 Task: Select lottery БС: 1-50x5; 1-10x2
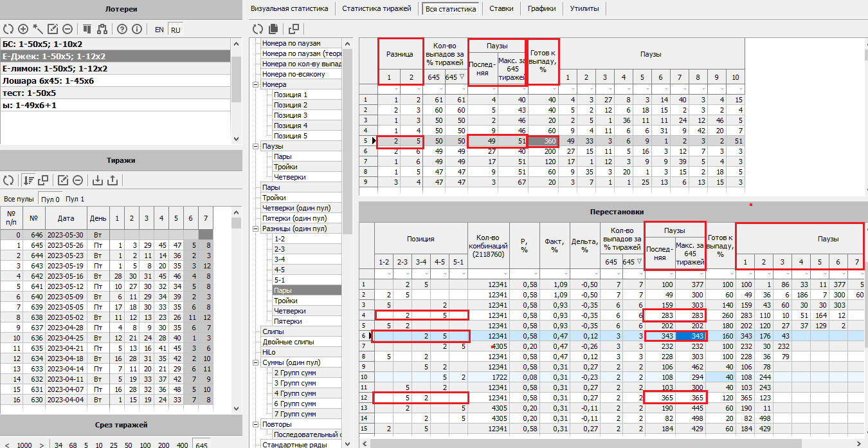point(115,44)
